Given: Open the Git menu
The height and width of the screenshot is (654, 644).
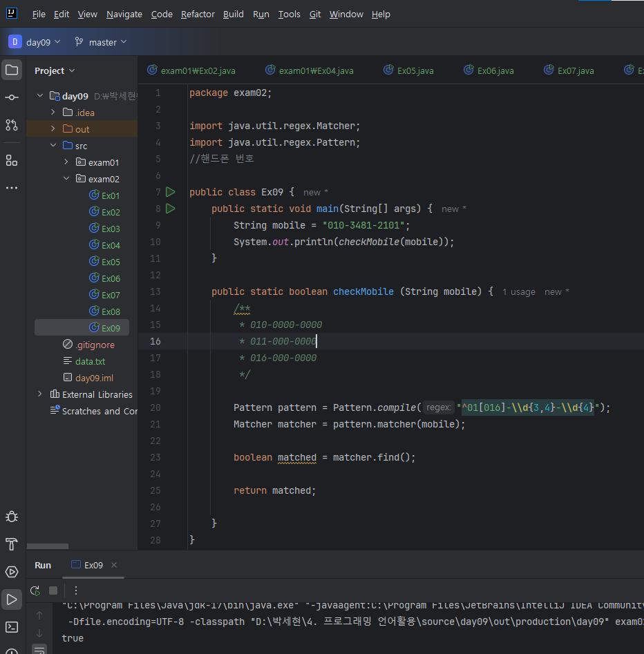Looking at the screenshot, I should (314, 15).
